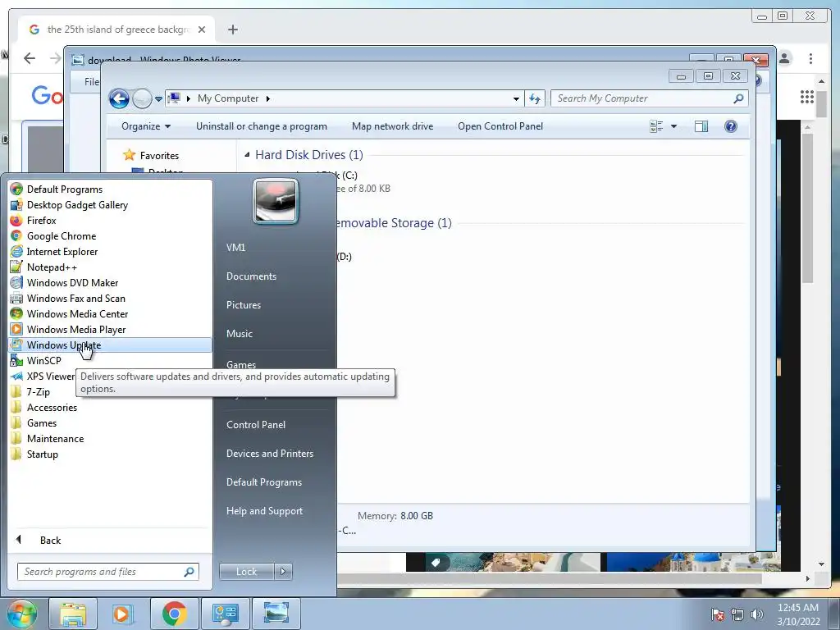840x630 pixels.
Task: Open Windows Media Player from the taskbar
Action: click(x=121, y=614)
